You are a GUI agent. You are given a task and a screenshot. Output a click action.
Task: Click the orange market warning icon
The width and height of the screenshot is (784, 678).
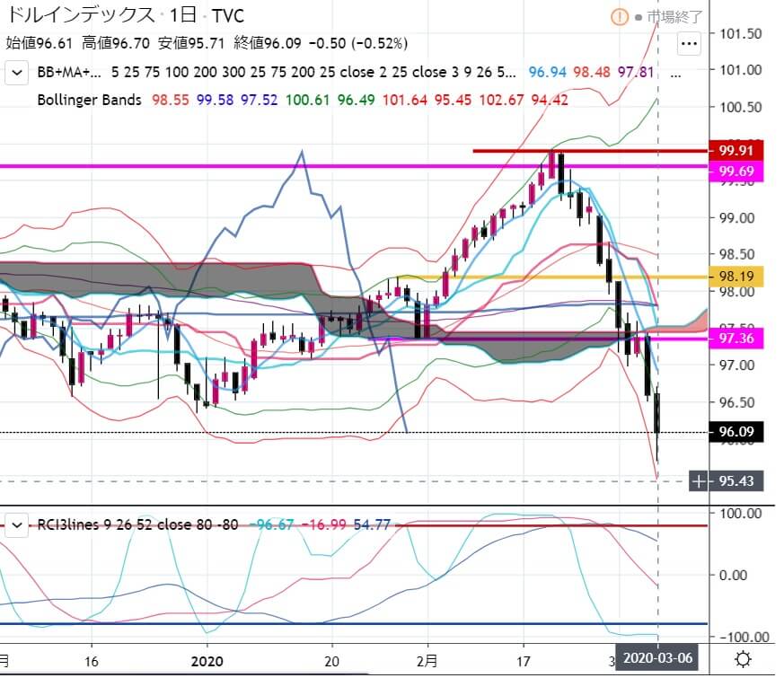619,18
